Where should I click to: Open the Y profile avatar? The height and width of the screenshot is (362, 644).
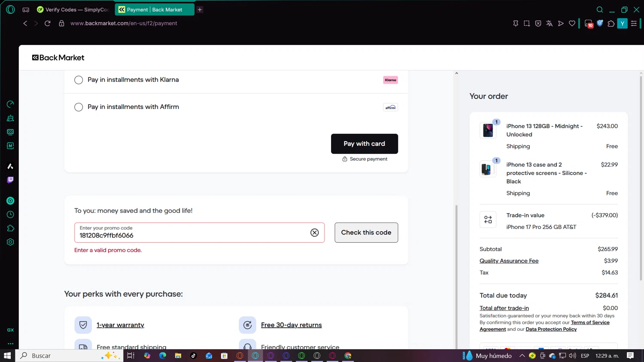(622, 24)
